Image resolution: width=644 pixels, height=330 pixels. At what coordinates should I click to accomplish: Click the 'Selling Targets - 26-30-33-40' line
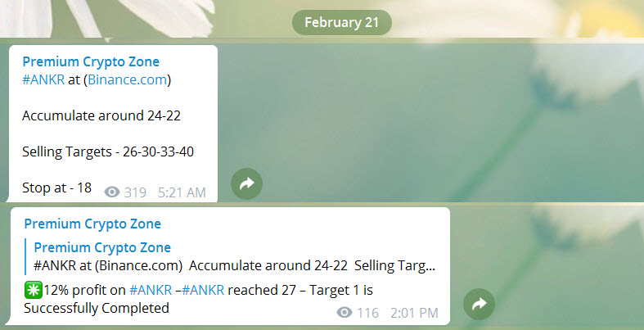pyautogui.click(x=108, y=151)
